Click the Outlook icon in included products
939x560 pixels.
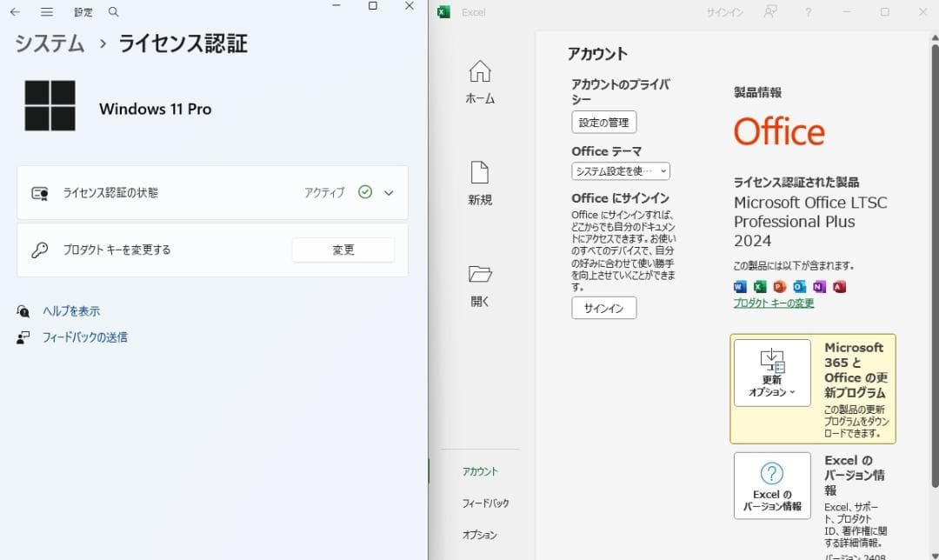800,286
